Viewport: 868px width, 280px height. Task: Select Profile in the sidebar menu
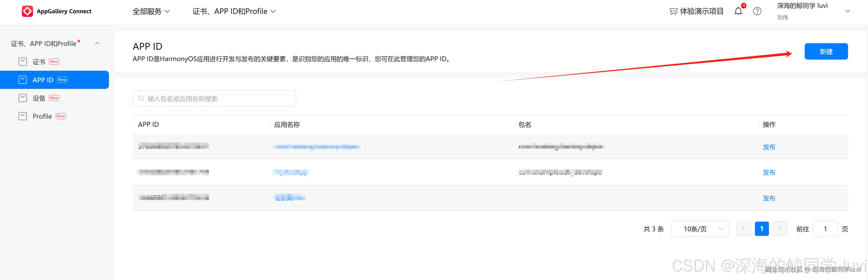coord(42,116)
